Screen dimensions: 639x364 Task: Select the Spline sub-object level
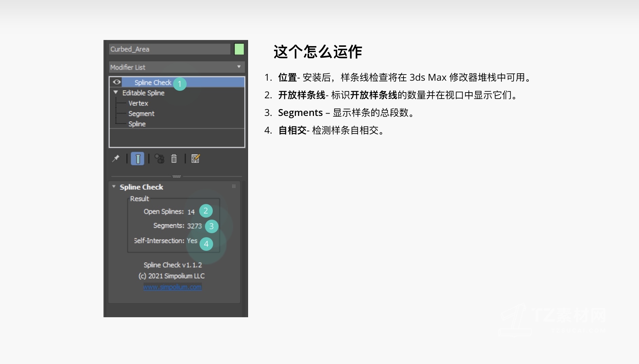pyautogui.click(x=137, y=124)
